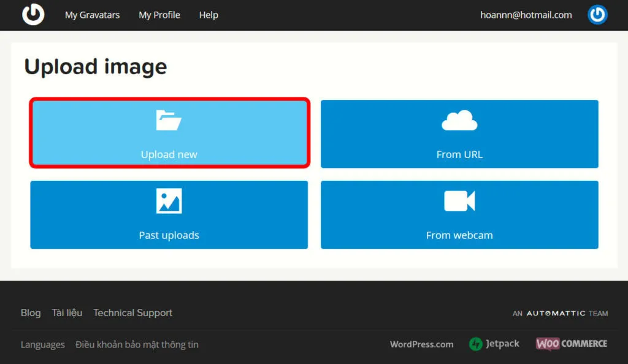This screenshot has width=628, height=364.
Task: Open the Help menu item
Action: [x=208, y=15]
